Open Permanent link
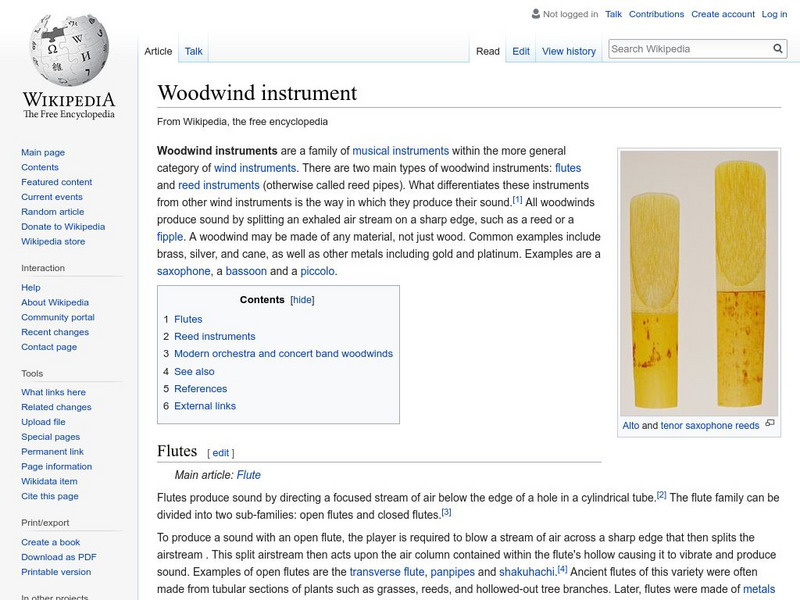The height and width of the screenshot is (600, 800). pyautogui.click(x=53, y=452)
